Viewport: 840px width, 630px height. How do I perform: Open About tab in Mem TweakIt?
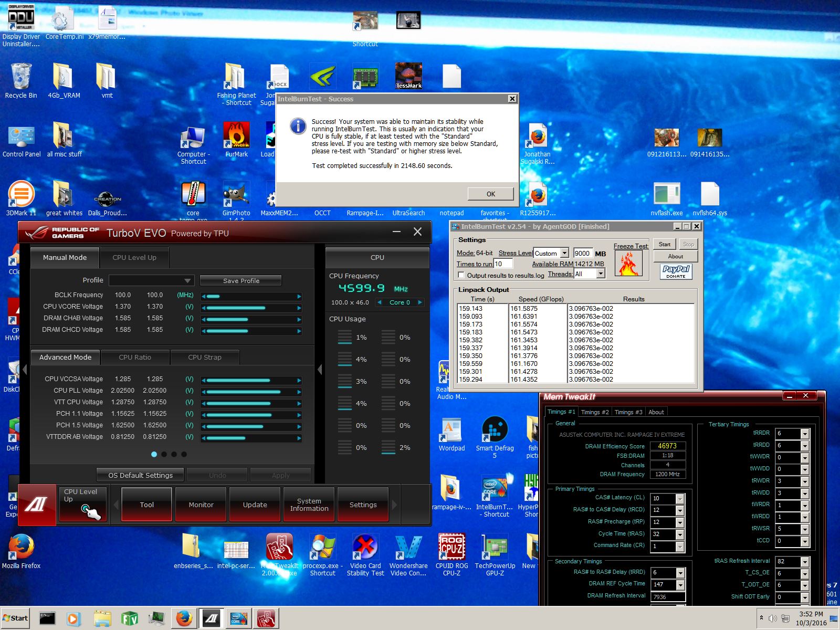click(656, 412)
